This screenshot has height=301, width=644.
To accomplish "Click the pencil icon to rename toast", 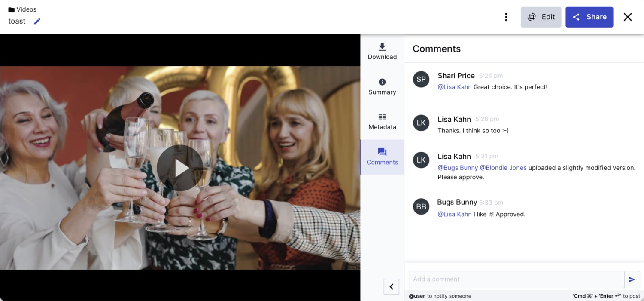I will coord(37,21).
